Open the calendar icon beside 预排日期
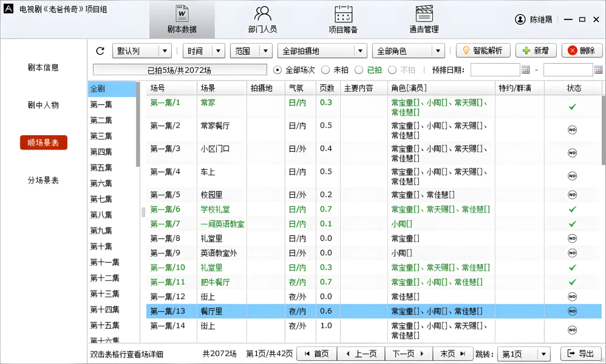The image size is (606, 364). [526, 69]
